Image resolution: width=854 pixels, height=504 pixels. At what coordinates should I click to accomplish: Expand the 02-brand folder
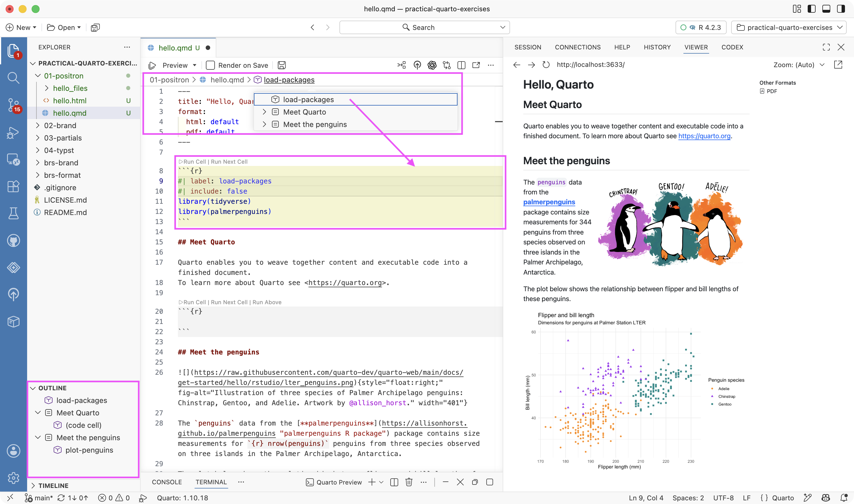[38, 125]
